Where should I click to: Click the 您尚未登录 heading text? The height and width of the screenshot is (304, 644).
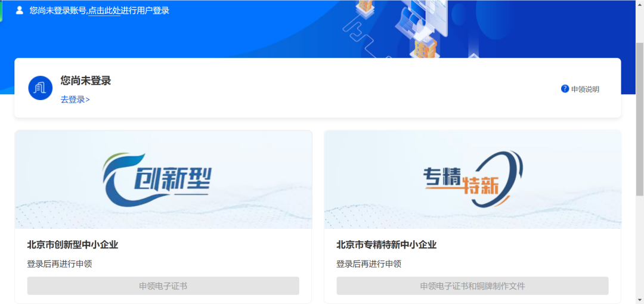click(x=86, y=80)
